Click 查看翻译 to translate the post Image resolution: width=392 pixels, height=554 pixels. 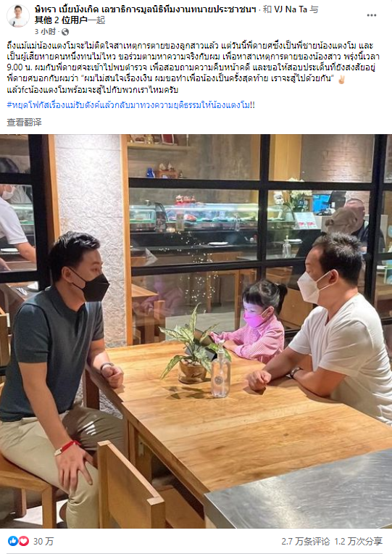[x=24, y=123]
